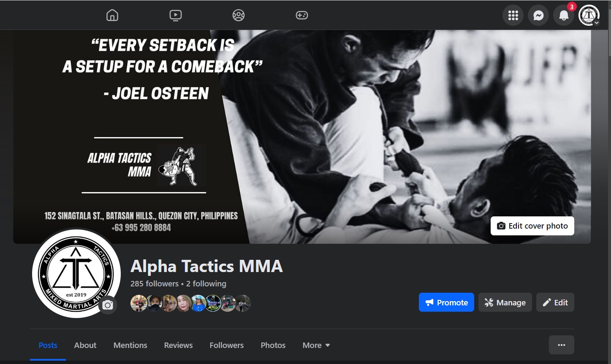
Task: Switch to the About tab
Action: 85,345
